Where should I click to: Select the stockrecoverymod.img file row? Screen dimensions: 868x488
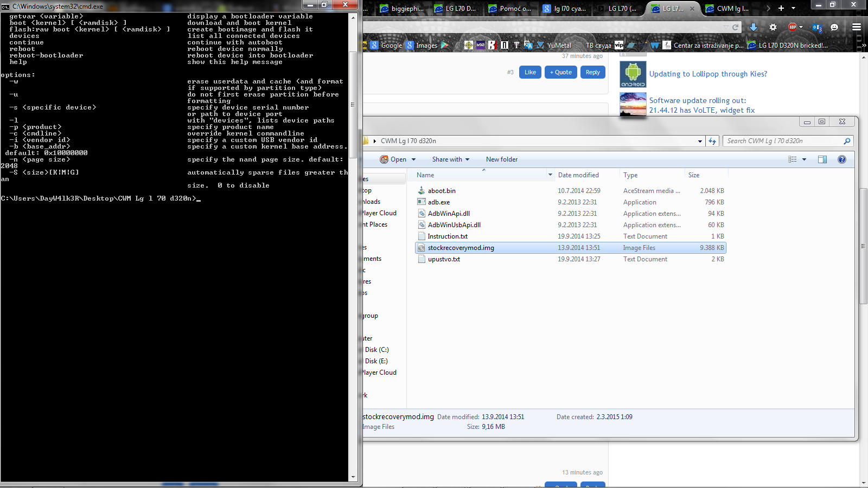570,248
